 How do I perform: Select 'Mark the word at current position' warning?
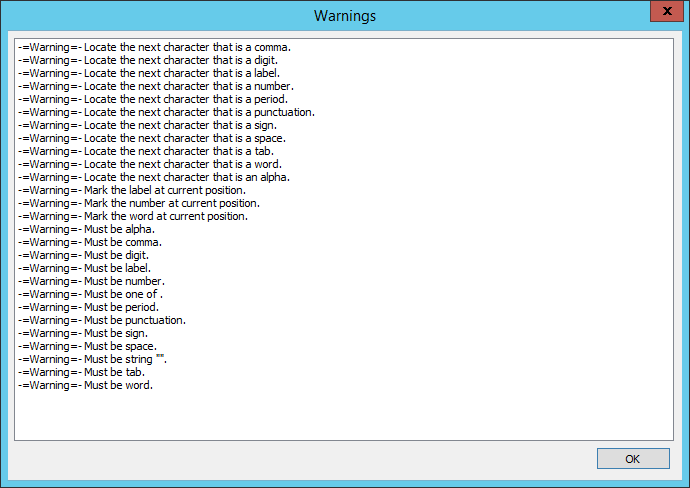click(131, 216)
